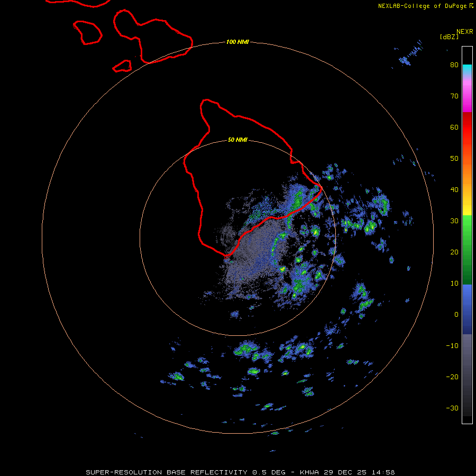
Task: Click the NEXR label above the color scale
Action: (x=465, y=32)
